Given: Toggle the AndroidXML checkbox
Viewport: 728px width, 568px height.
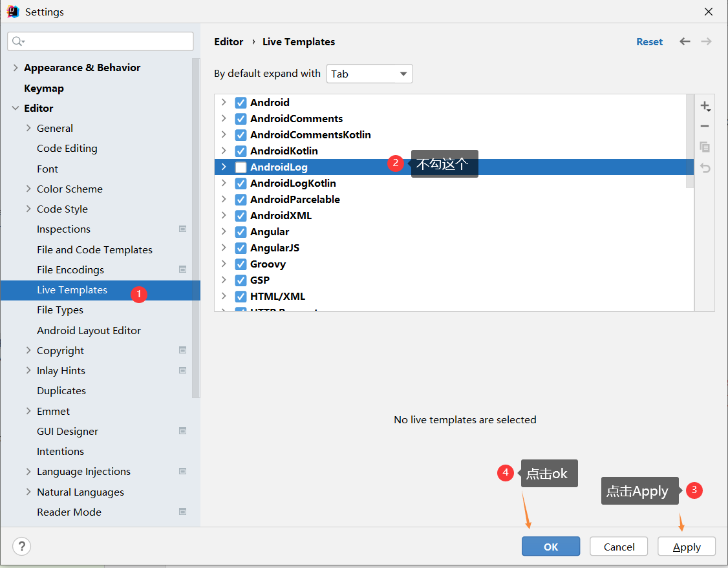Looking at the screenshot, I should coord(241,216).
